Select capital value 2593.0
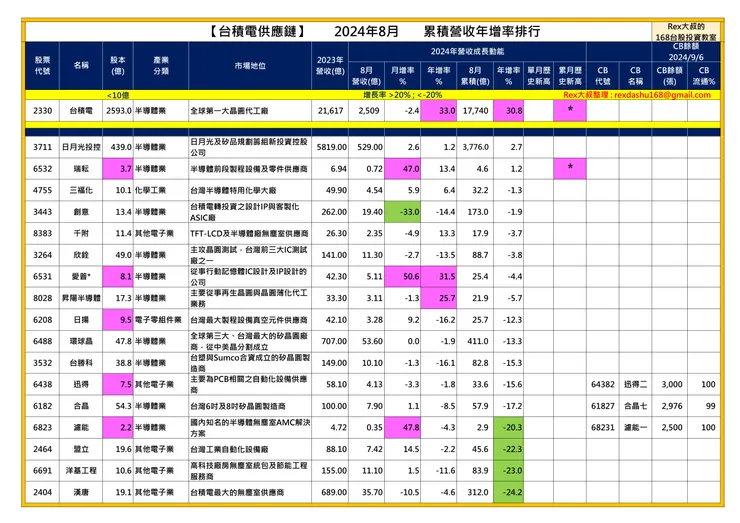Viewport: 740px width, 523px height. [118, 111]
